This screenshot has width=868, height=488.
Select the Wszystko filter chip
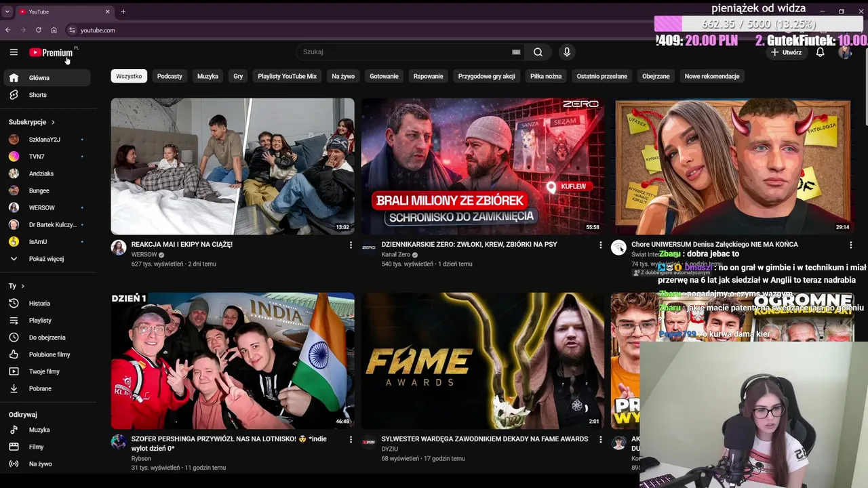click(x=129, y=76)
